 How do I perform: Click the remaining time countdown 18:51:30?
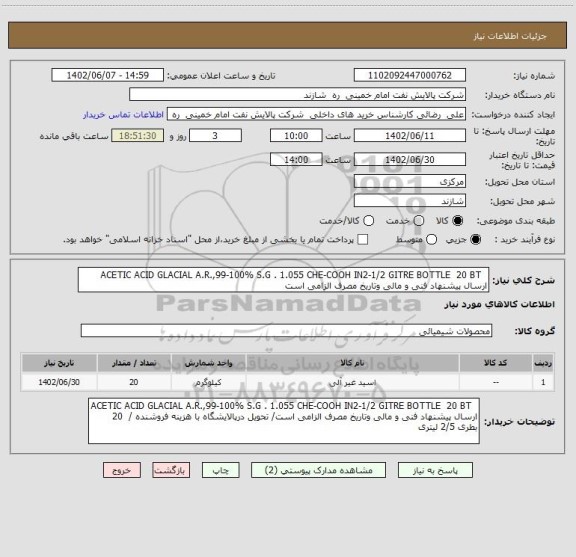[138, 136]
